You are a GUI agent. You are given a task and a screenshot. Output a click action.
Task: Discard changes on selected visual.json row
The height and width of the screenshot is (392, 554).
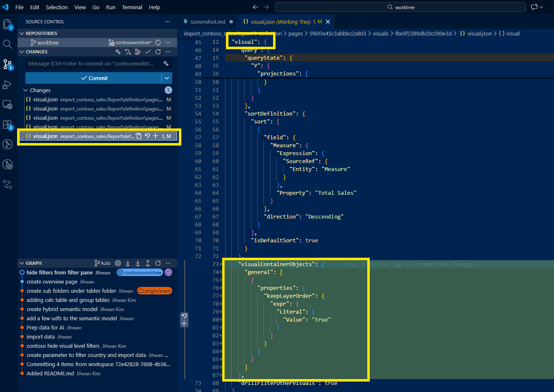click(147, 136)
